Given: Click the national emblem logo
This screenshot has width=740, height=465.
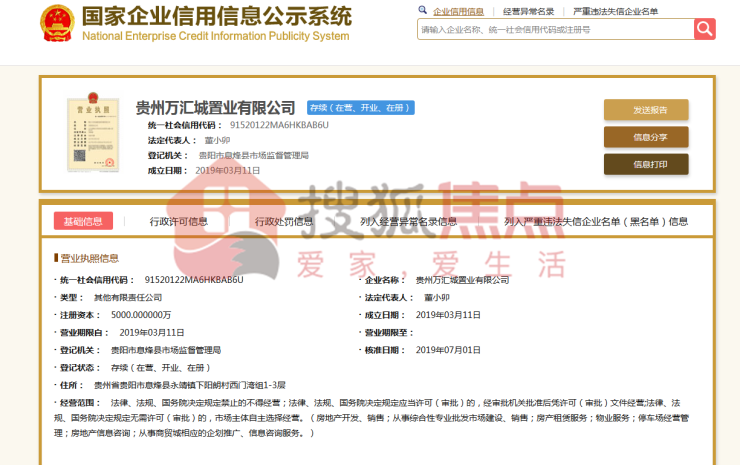Looking at the screenshot, I should tap(57, 23).
